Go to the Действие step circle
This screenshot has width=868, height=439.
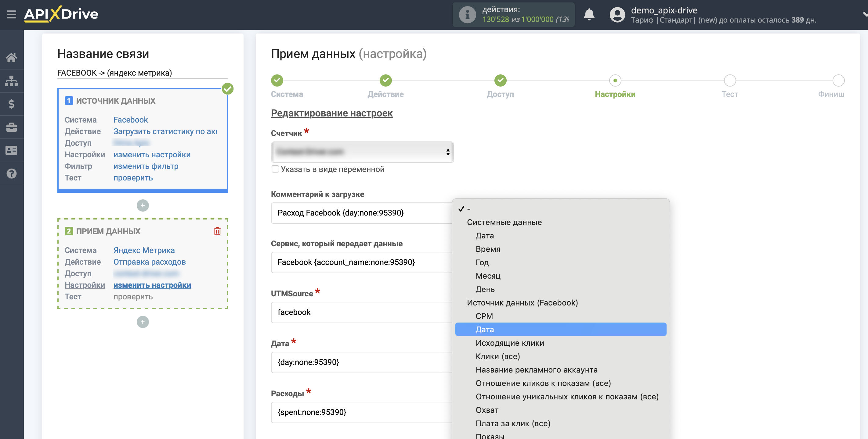(x=385, y=80)
